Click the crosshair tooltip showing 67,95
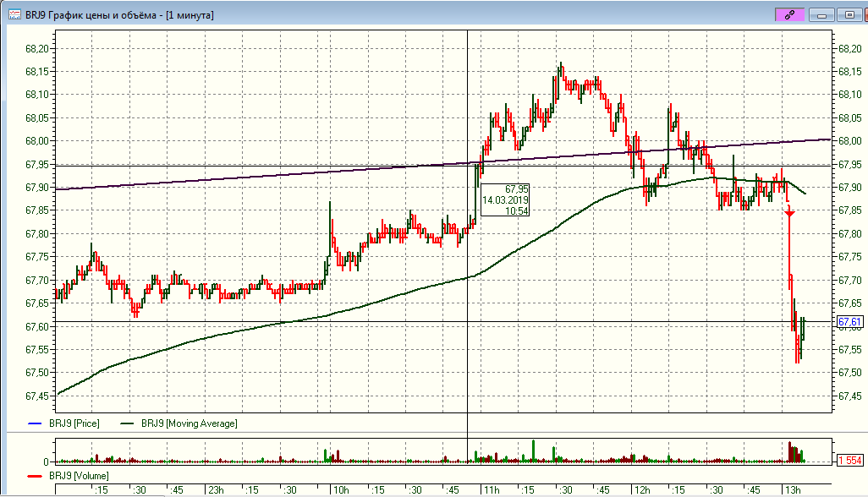 (x=506, y=199)
